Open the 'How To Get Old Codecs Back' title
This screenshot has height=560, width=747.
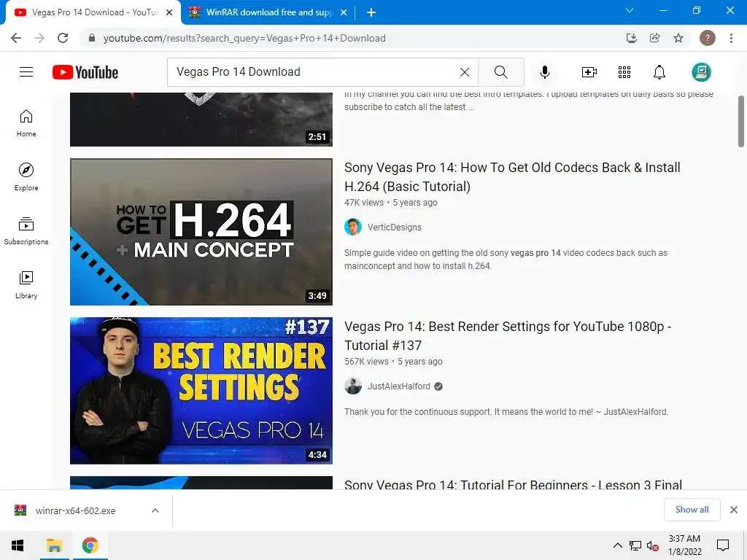pyautogui.click(x=512, y=176)
